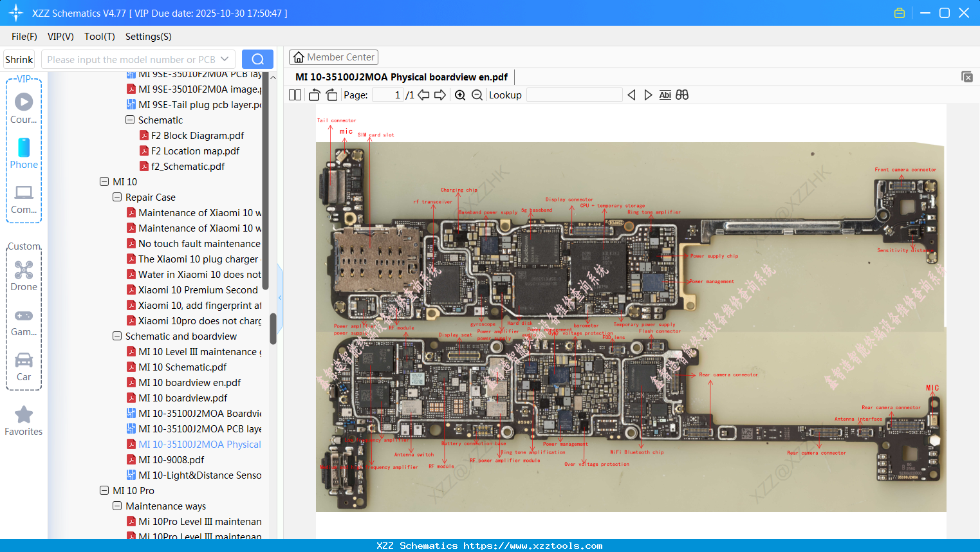Open the Tool menu

pyautogui.click(x=99, y=37)
